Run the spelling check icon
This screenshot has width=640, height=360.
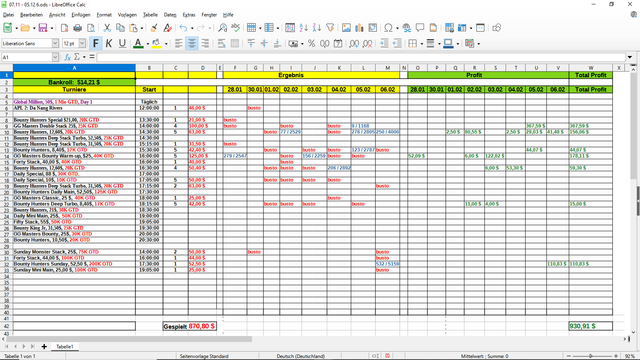tap(236, 28)
